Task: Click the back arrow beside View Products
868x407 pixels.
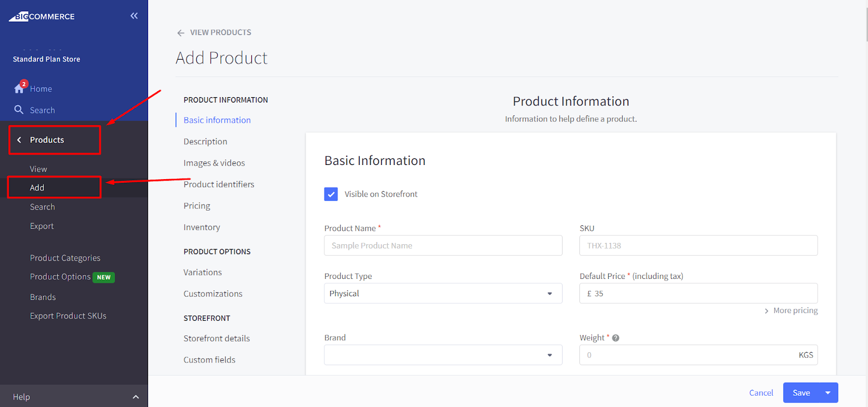Action: click(181, 33)
